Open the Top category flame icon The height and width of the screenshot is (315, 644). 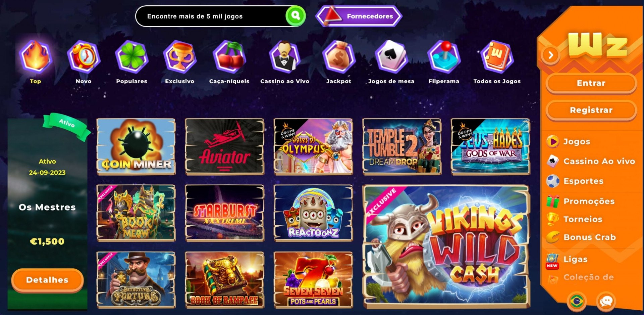36,56
